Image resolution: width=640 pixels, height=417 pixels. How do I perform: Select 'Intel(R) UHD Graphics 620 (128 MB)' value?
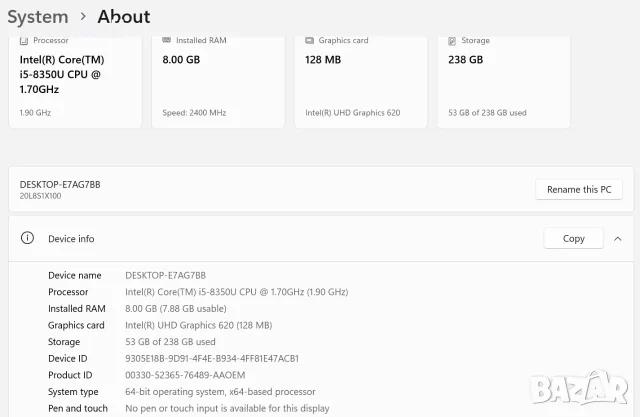click(x=199, y=325)
